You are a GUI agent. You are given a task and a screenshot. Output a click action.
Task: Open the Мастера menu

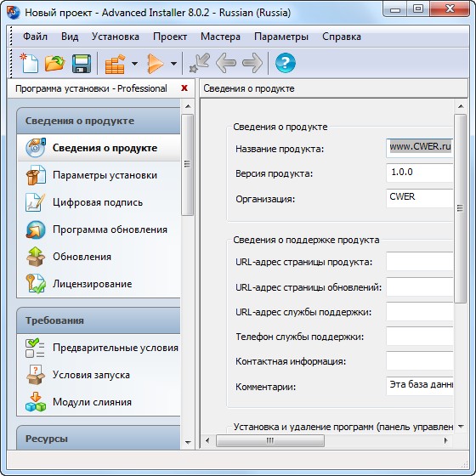point(220,37)
